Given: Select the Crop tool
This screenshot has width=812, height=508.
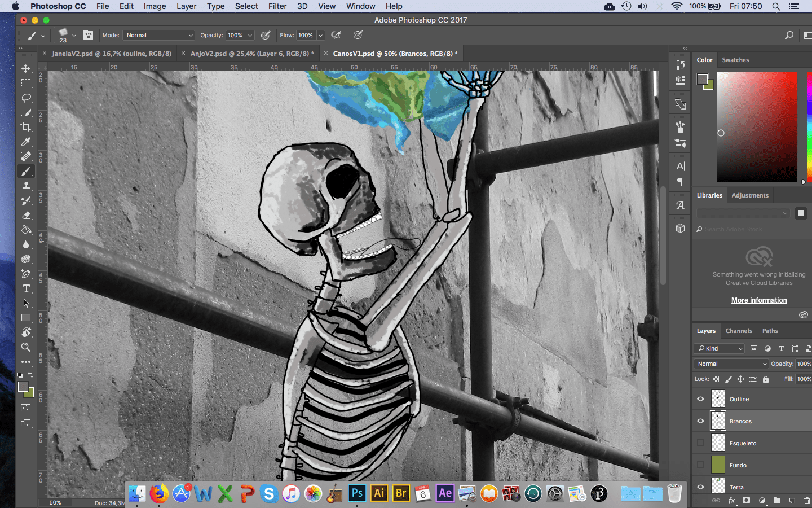Looking at the screenshot, I should (x=26, y=127).
